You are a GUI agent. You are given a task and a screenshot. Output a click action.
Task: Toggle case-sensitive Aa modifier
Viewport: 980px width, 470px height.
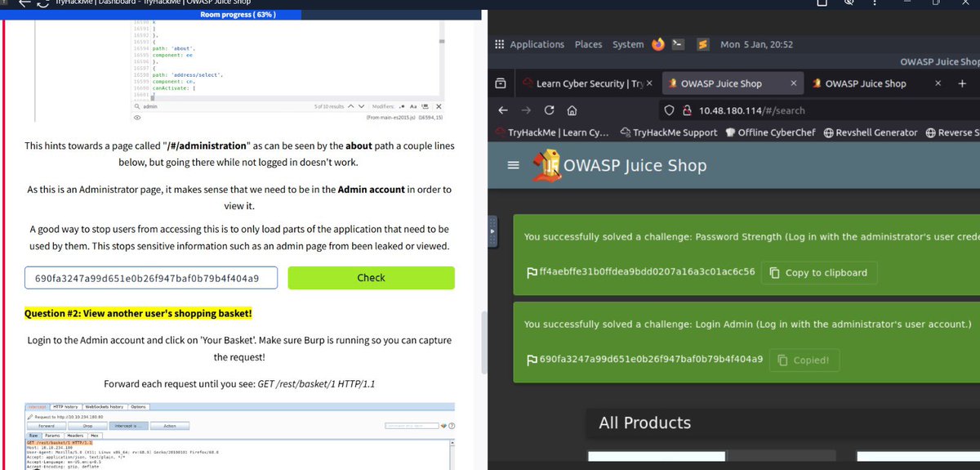click(413, 106)
